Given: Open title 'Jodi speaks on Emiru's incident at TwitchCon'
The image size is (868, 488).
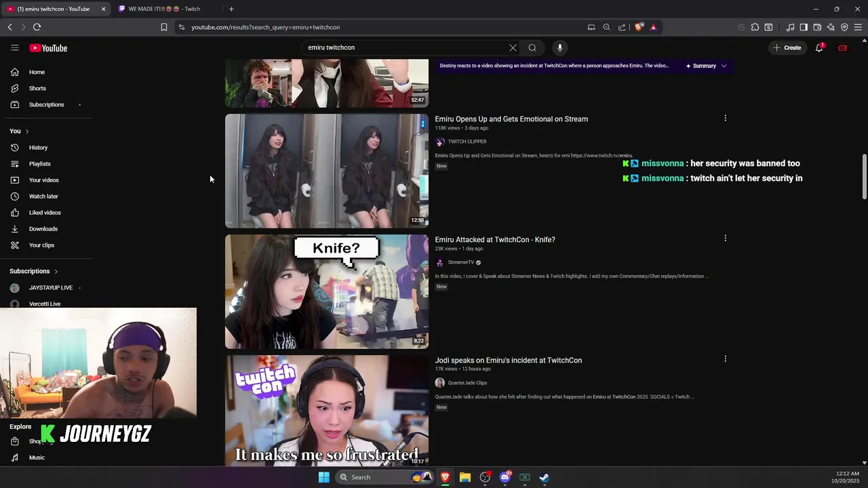Looking at the screenshot, I should pyautogui.click(x=509, y=360).
